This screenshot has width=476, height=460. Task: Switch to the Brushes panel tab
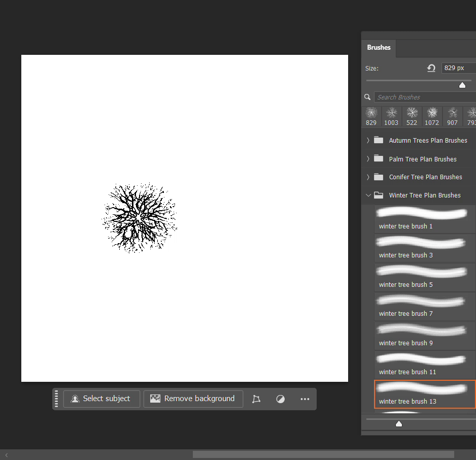point(379,48)
